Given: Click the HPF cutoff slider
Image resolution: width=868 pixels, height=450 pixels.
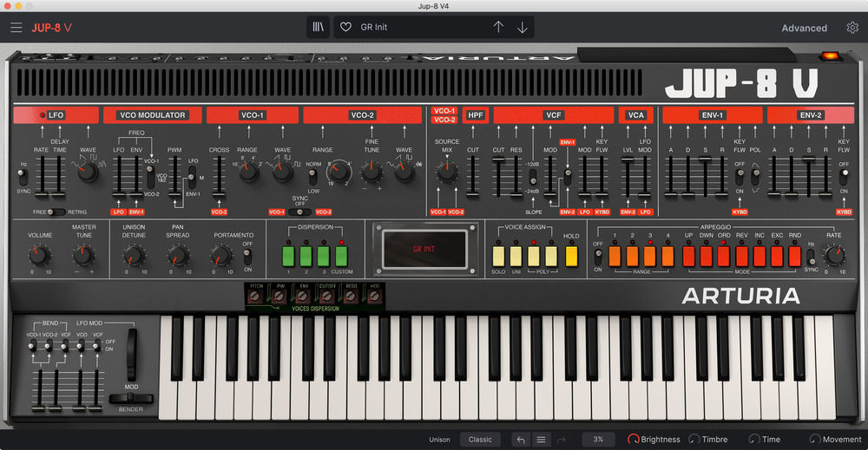Looking at the screenshot, I should point(473,176).
